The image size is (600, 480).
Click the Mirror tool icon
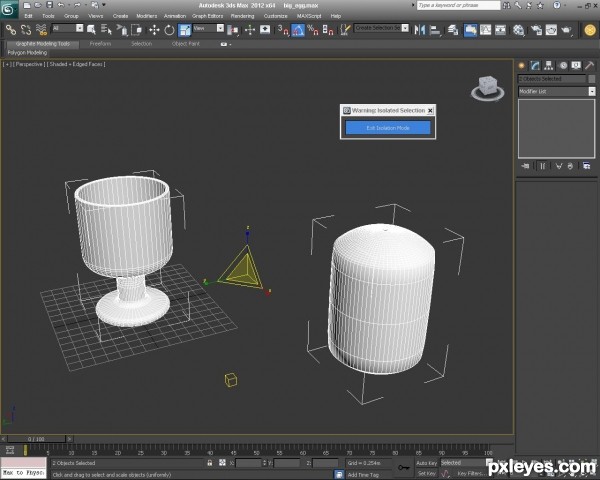[x=420, y=29]
